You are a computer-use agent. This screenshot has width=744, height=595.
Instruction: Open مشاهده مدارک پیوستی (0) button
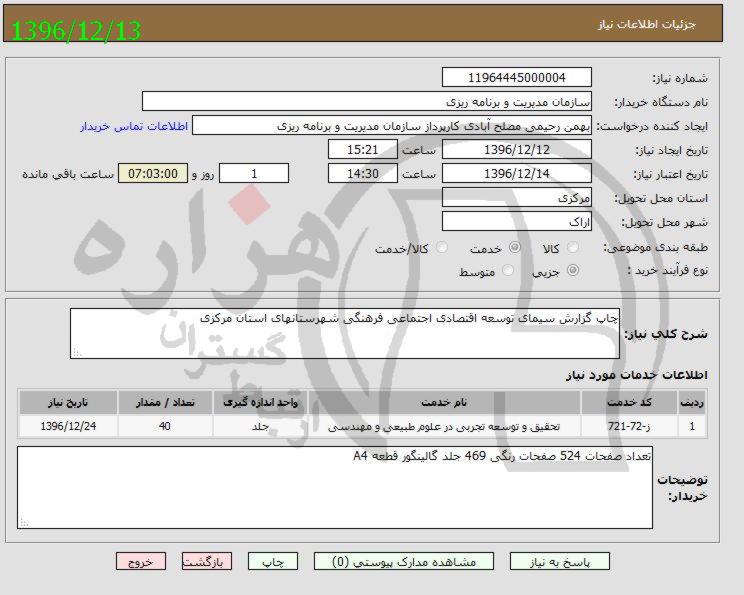[404, 562]
